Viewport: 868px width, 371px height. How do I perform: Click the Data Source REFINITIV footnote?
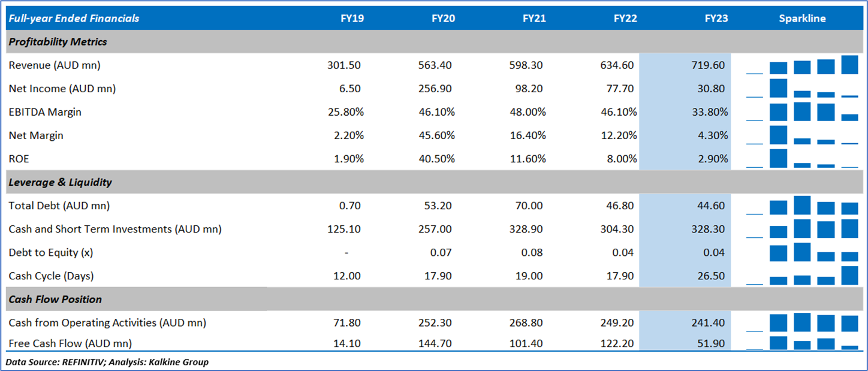pos(107,362)
